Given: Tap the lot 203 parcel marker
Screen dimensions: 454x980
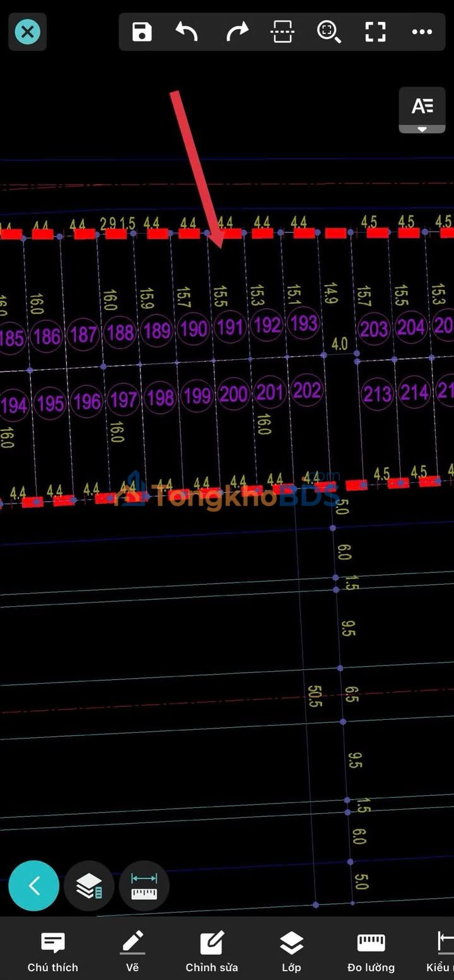Looking at the screenshot, I should click(x=374, y=329).
